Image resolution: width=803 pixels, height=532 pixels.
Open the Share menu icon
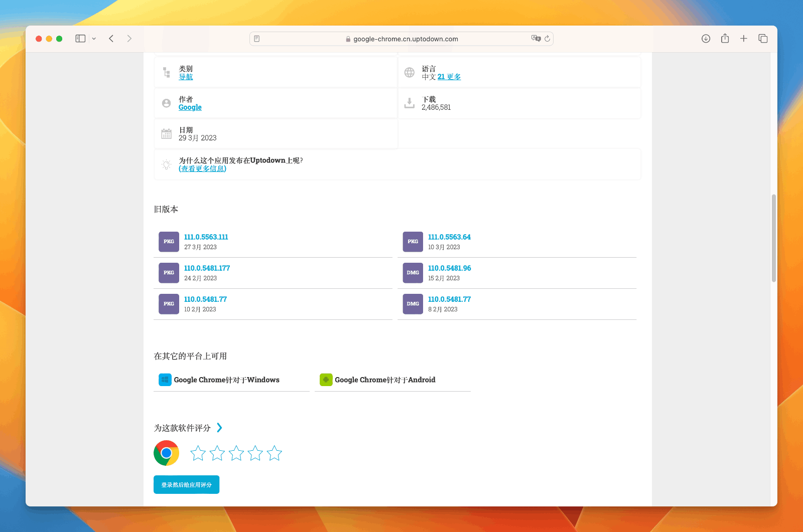coord(725,38)
